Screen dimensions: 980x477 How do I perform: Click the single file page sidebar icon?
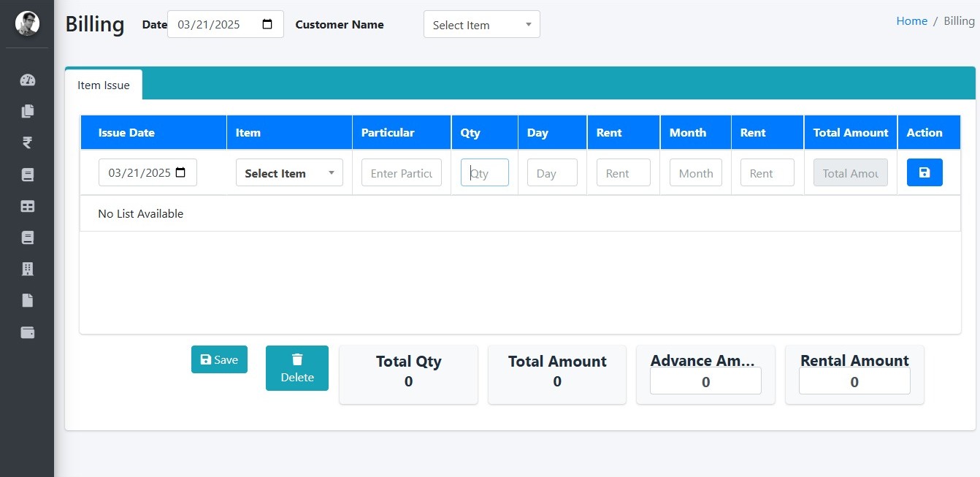click(28, 301)
